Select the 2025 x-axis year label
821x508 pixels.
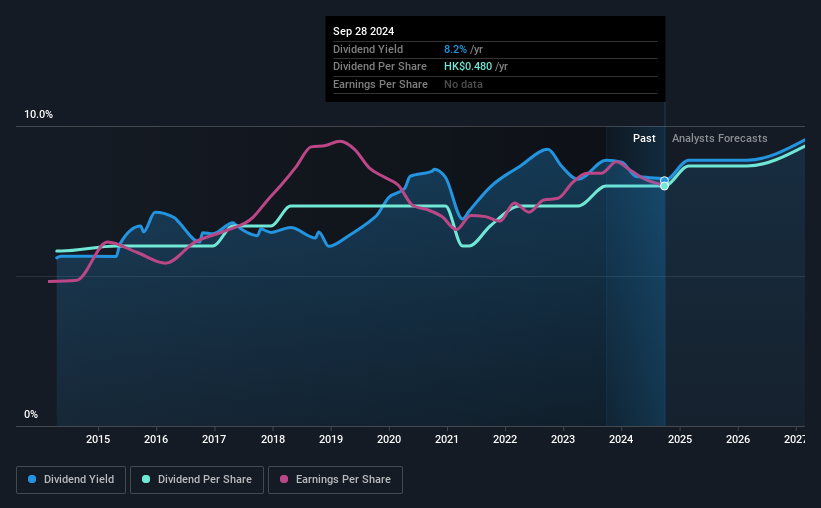(680, 439)
